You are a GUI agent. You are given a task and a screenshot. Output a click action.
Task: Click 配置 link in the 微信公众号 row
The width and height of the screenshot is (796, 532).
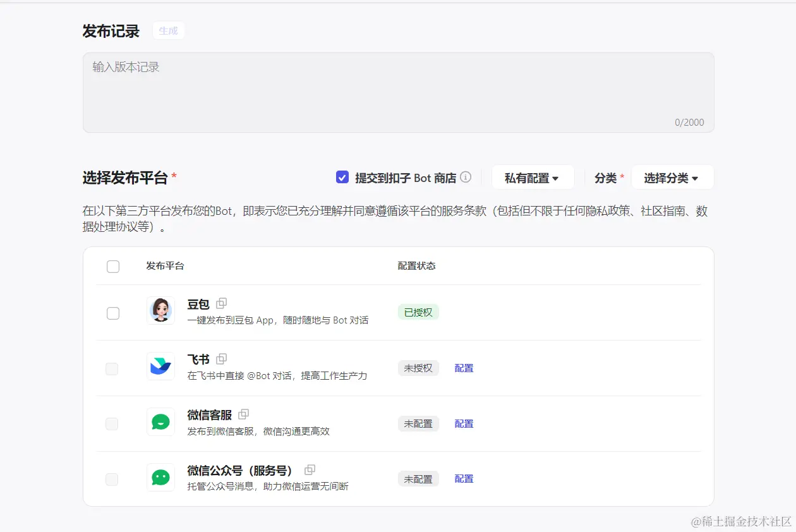(464, 478)
